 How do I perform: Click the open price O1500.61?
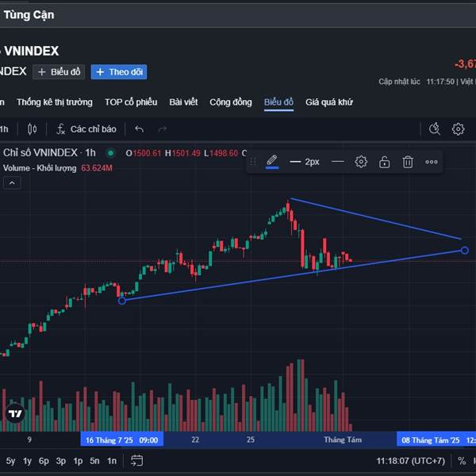(x=143, y=153)
